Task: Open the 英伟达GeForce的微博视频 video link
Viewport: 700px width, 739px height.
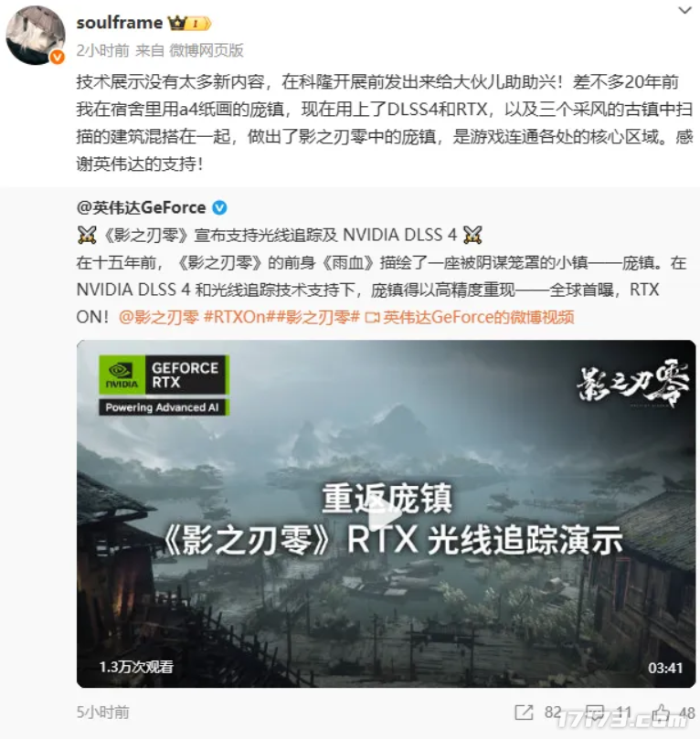Action: [470, 317]
